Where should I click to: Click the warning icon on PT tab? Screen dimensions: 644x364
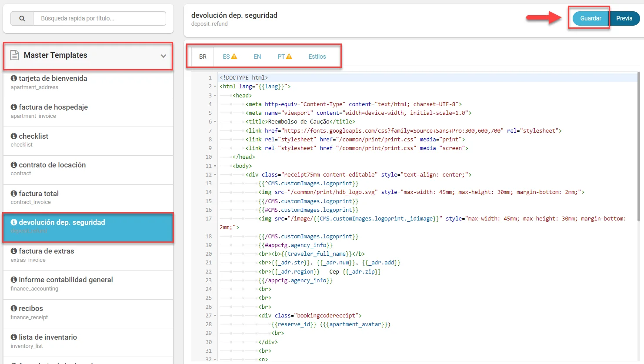coord(289,57)
